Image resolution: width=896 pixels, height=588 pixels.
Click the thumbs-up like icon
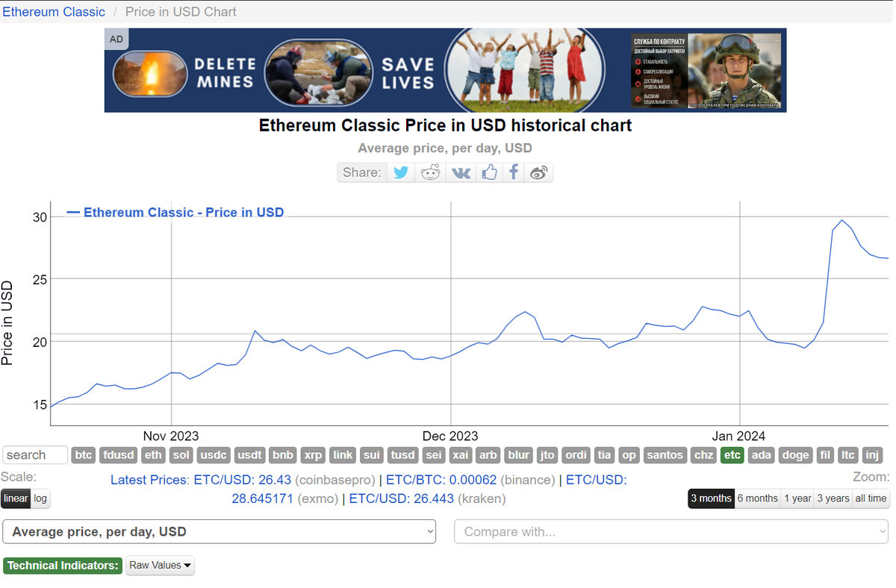[x=489, y=172]
